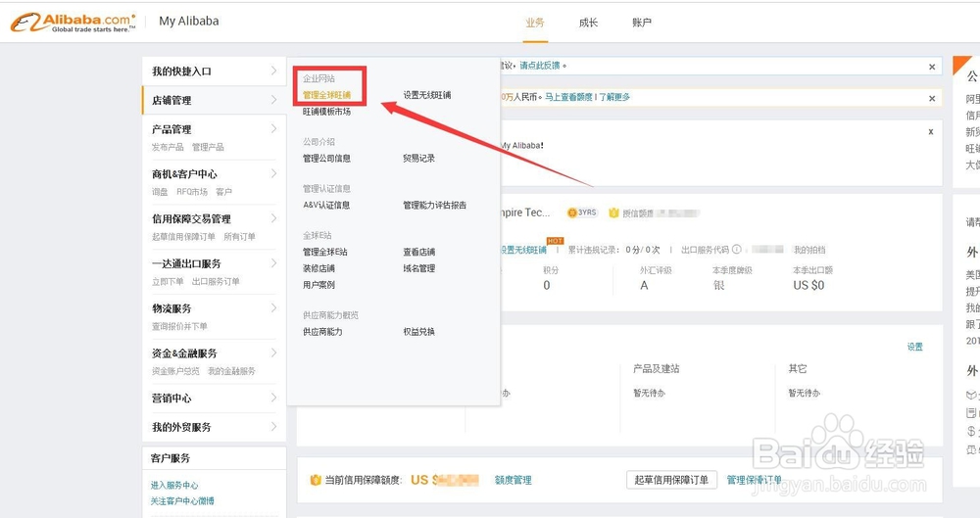Switch to the 成长 tab

(588, 23)
